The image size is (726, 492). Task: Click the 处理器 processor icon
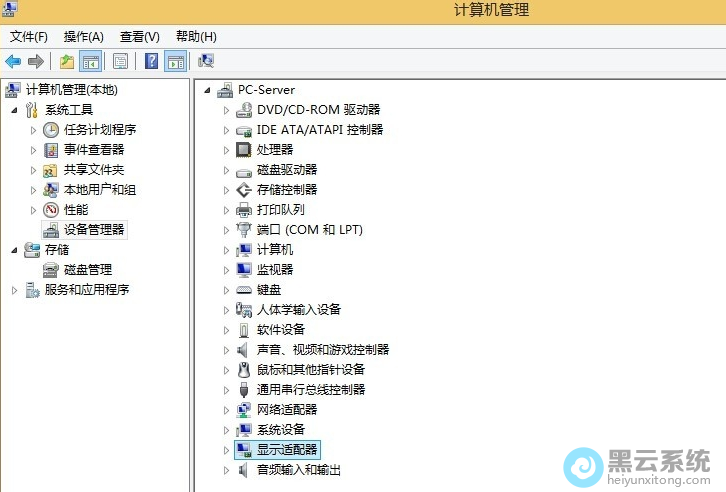click(243, 150)
